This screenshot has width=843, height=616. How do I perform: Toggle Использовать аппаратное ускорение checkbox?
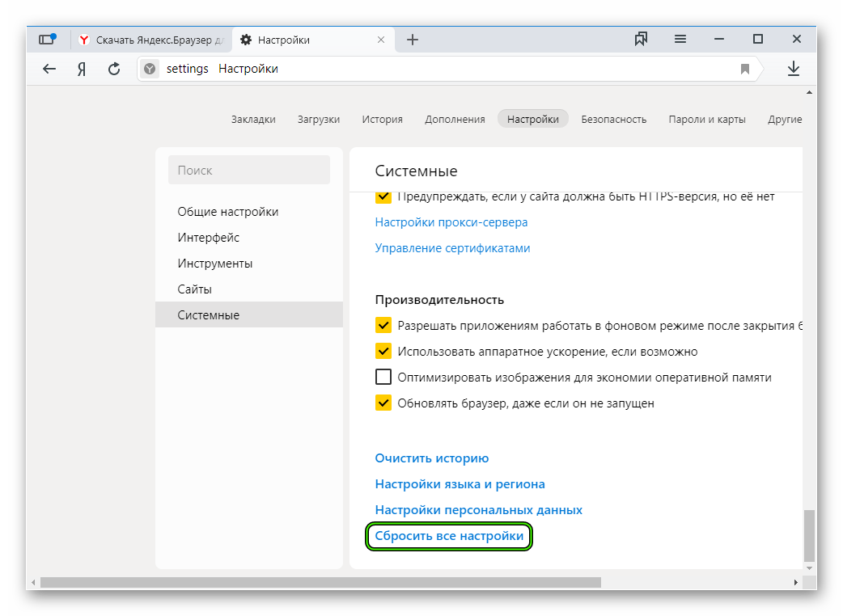[x=383, y=351]
